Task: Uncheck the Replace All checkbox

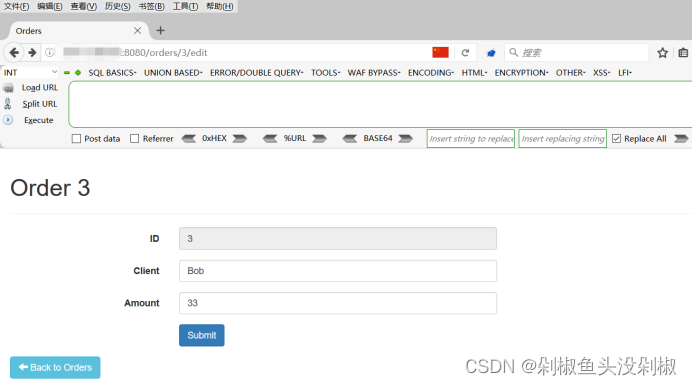Action: click(x=617, y=139)
